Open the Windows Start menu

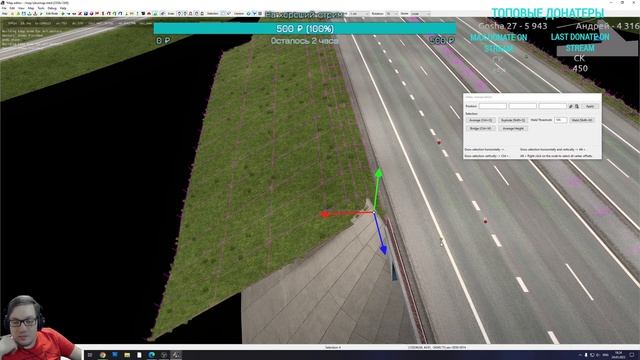tap(90, 355)
